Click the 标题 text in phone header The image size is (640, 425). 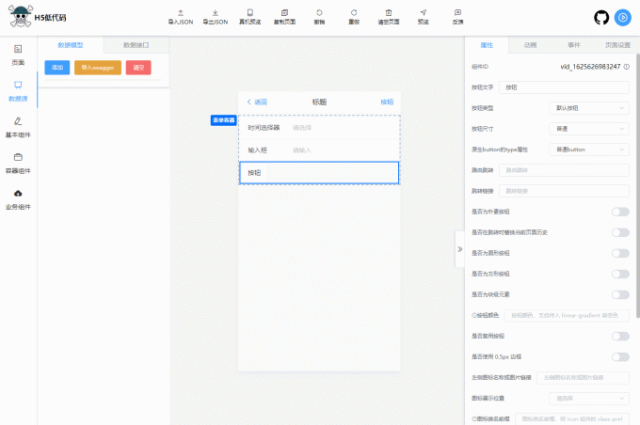tap(319, 102)
